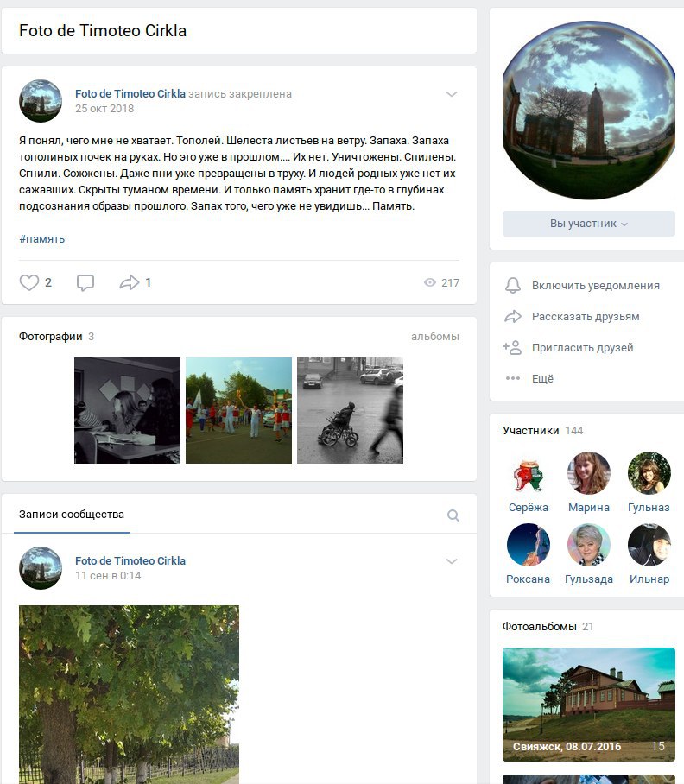Screen dimensions: 684x784
Task: Open the Ещё actions menu item
Action: point(542,378)
